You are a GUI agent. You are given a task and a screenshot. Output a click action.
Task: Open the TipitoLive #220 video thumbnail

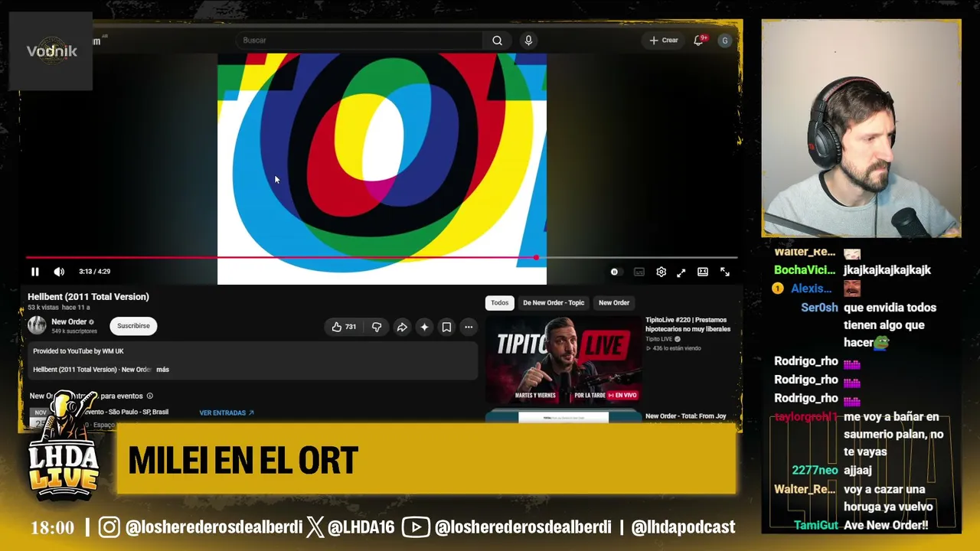point(563,360)
